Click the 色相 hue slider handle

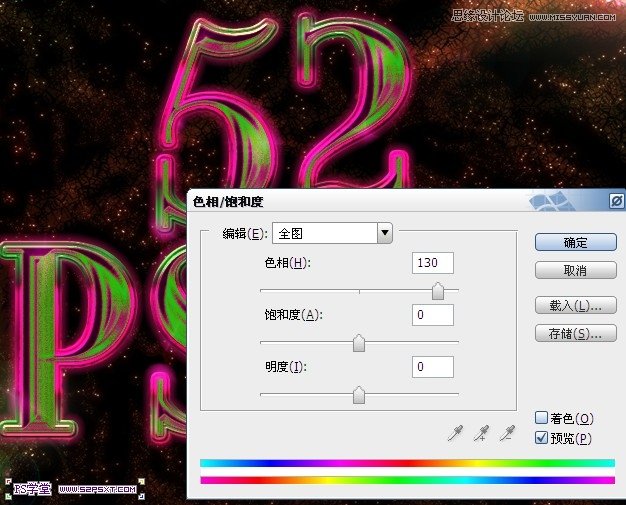[x=438, y=291]
